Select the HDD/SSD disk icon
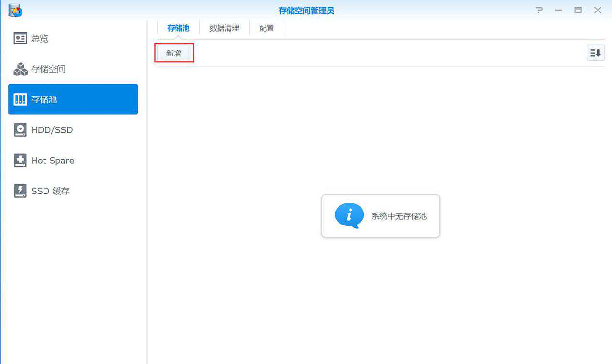612x364 pixels. click(x=20, y=130)
